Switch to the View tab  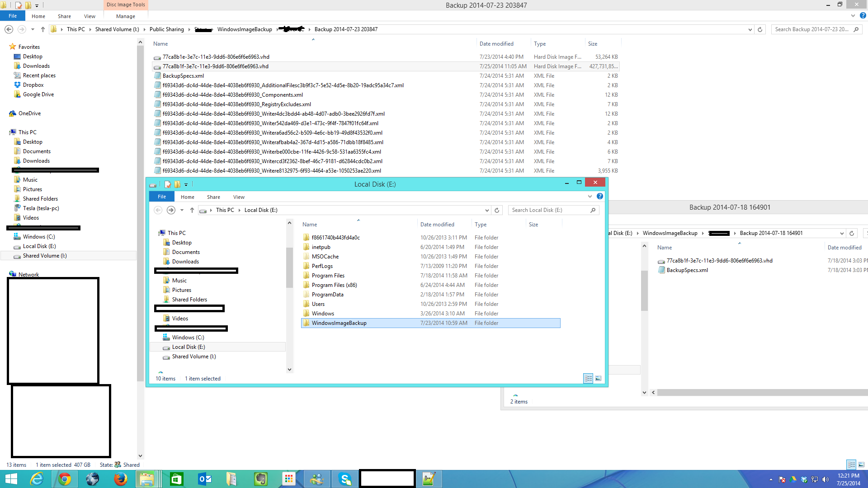pyautogui.click(x=90, y=16)
